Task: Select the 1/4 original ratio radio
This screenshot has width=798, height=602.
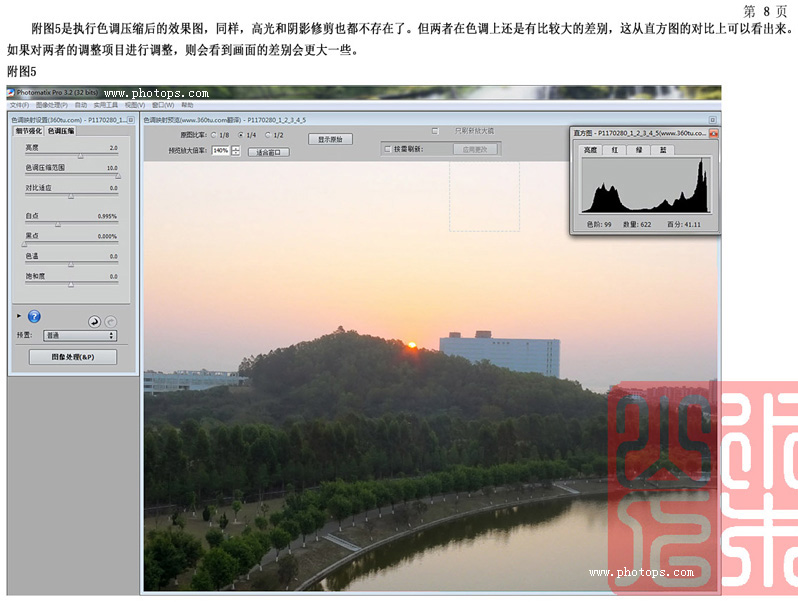Action: tap(241, 135)
